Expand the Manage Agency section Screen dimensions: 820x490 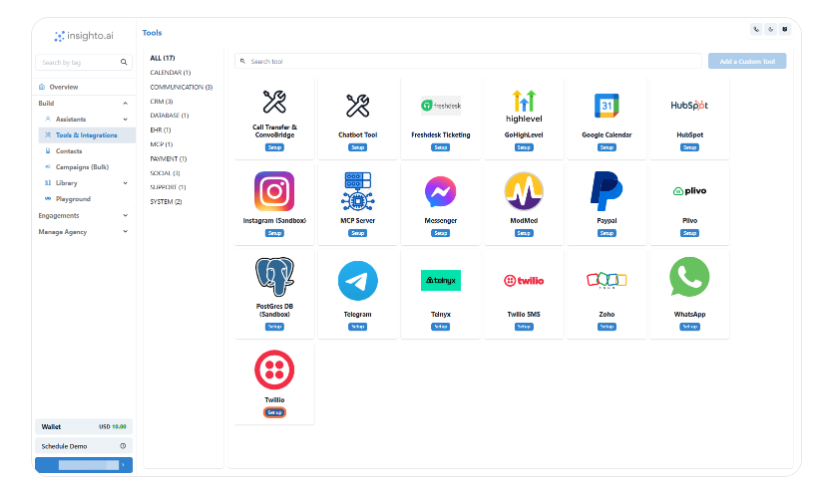tap(84, 232)
